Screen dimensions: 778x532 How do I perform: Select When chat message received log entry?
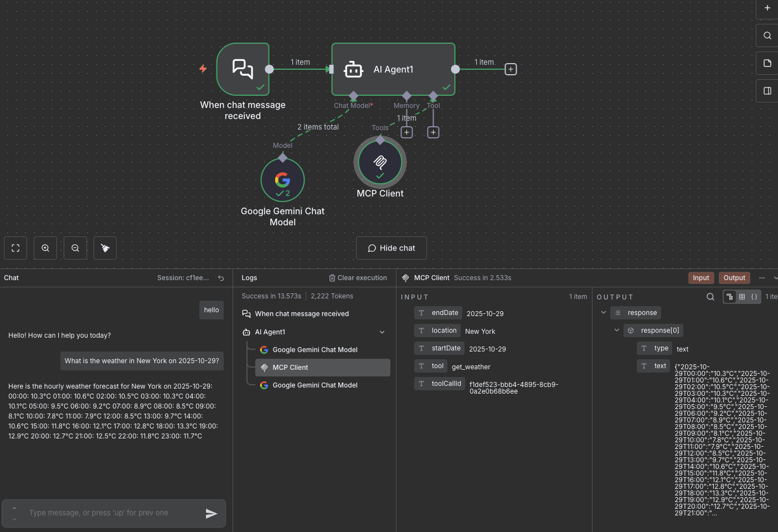point(301,314)
